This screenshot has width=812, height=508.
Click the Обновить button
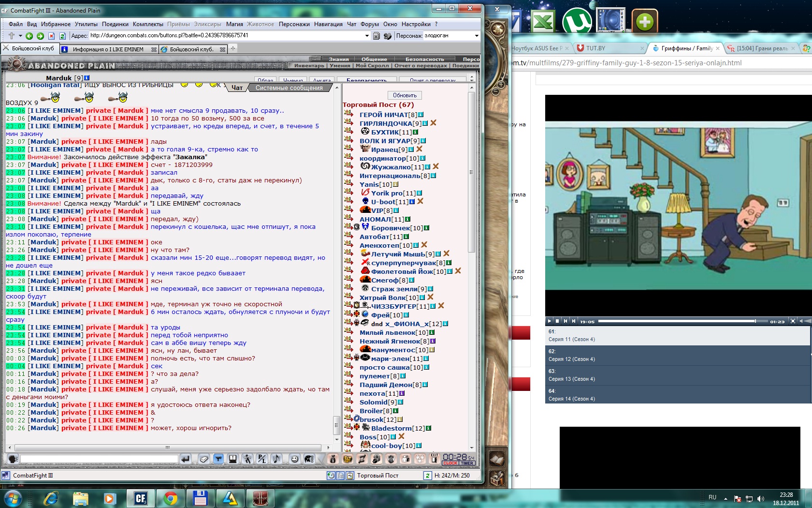[x=405, y=95]
